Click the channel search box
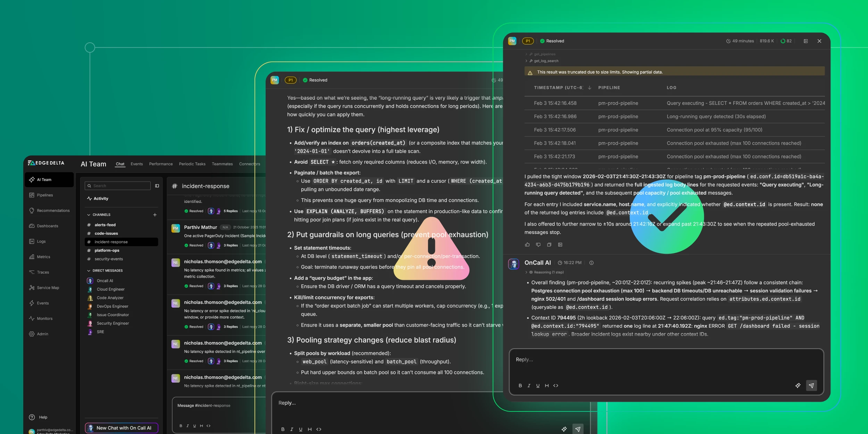868x434 pixels. 118,186
